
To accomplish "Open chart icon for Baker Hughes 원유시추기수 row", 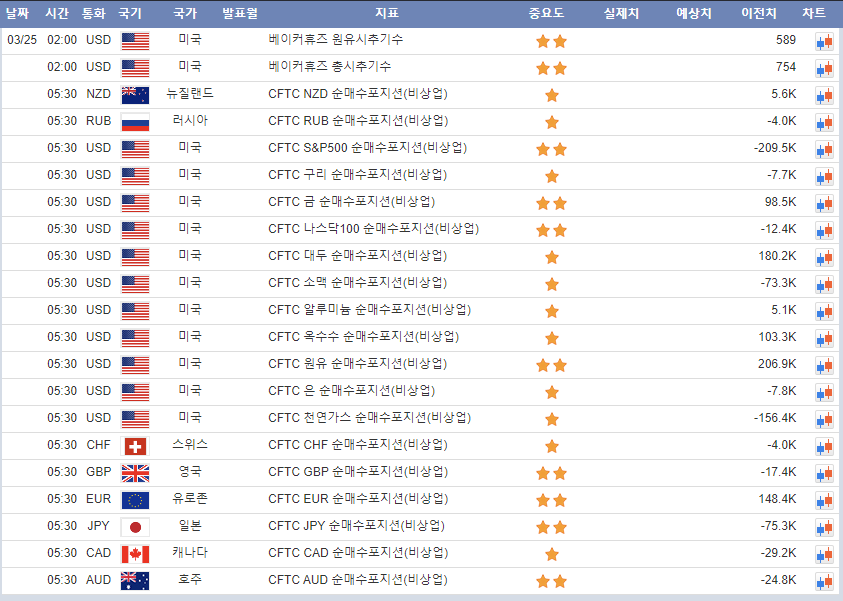I will [824, 41].
